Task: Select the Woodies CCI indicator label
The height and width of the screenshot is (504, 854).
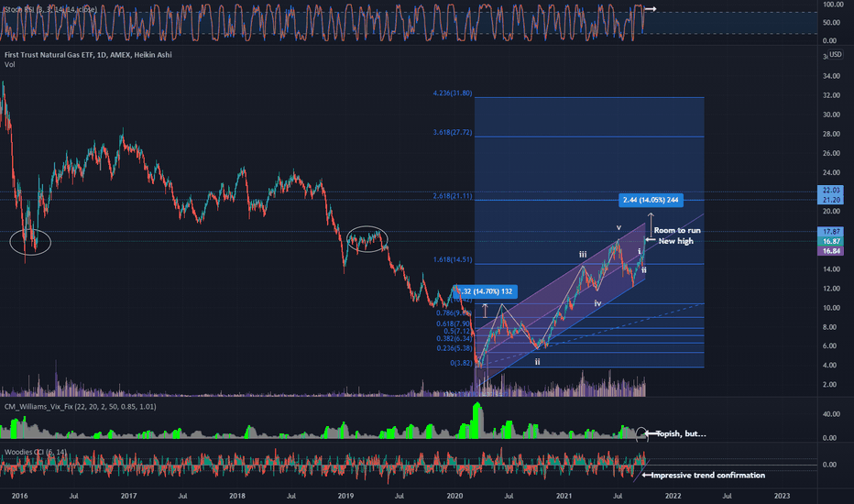Action: (36, 452)
